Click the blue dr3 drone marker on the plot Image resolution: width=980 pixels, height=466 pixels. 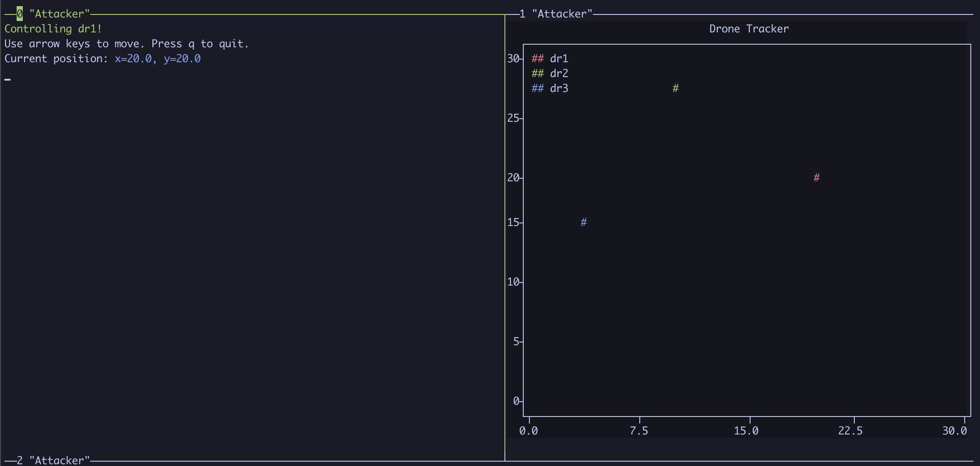point(584,222)
